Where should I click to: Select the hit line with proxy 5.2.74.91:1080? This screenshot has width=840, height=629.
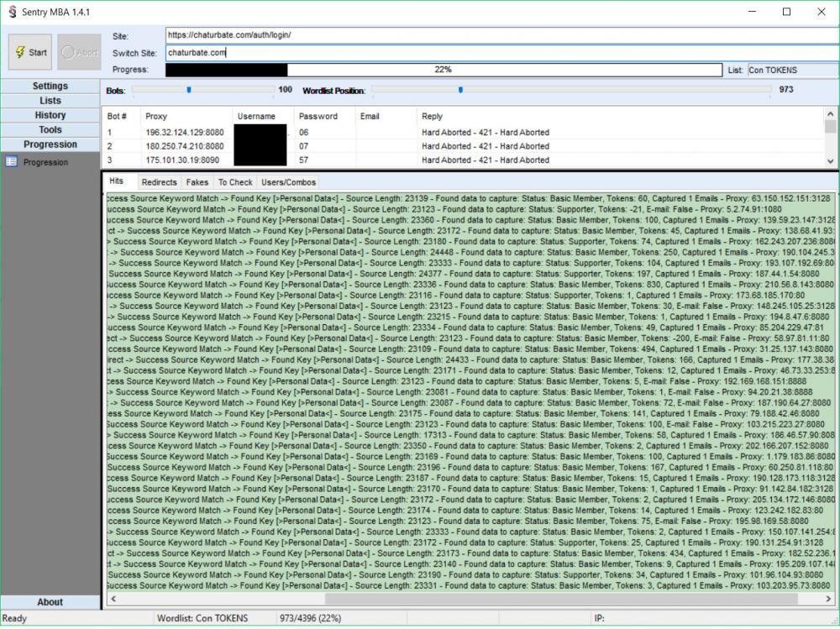tap(470, 209)
